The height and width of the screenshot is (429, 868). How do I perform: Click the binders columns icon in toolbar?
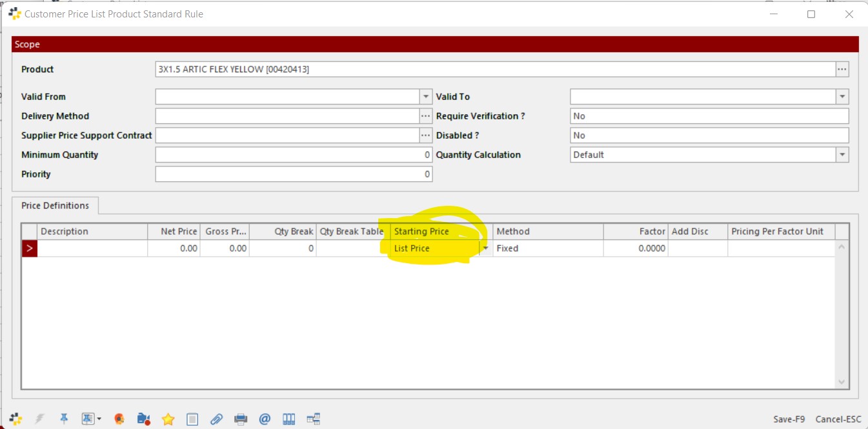[x=289, y=419]
